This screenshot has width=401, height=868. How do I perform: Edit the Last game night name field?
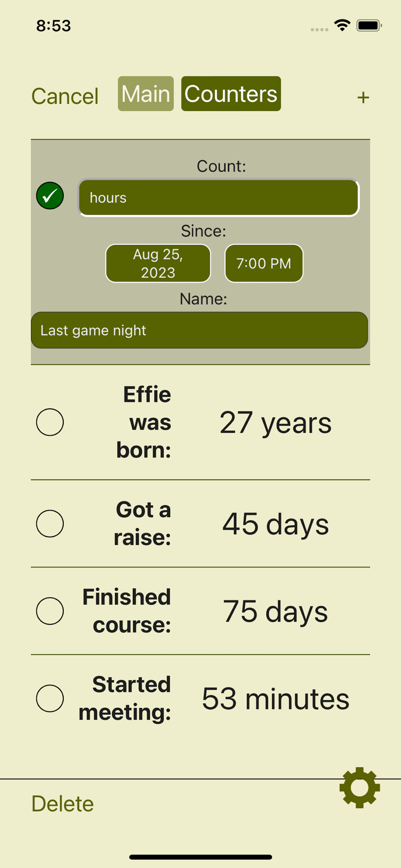pos(200,330)
